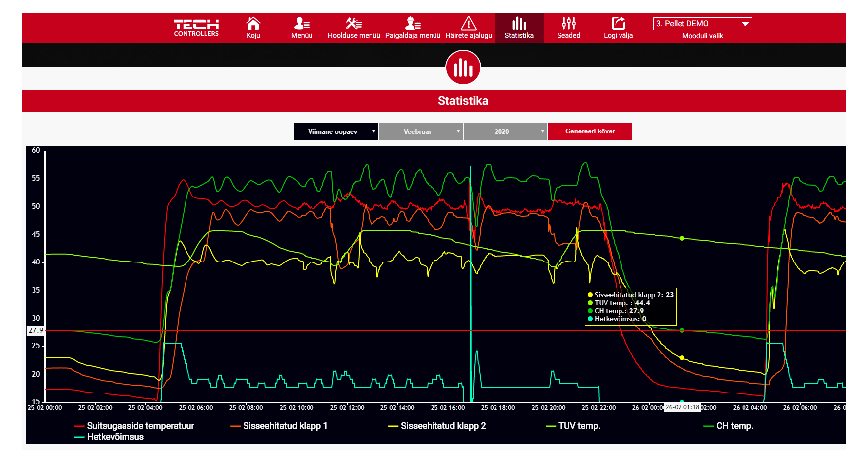
Task: Switch to the Statistika tab
Action: pos(519,28)
